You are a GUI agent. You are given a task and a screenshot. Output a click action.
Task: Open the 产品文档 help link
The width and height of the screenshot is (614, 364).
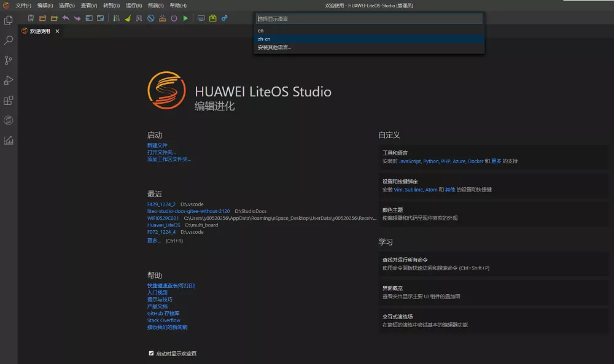[157, 306]
